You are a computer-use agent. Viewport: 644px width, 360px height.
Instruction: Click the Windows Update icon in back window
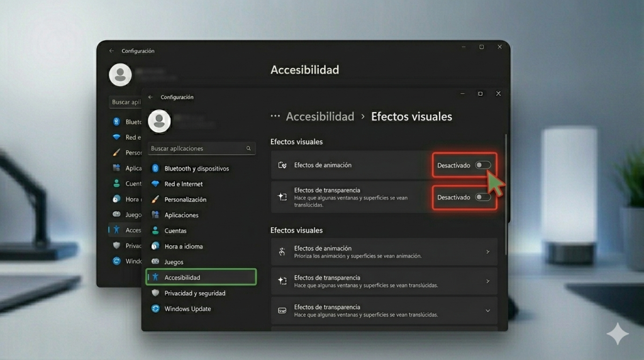(x=116, y=261)
